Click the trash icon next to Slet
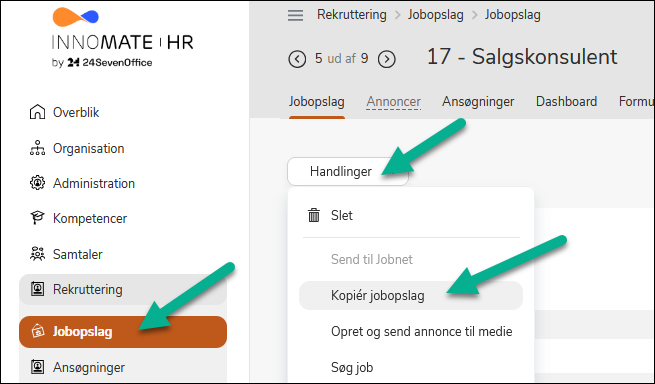 (x=314, y=215)
